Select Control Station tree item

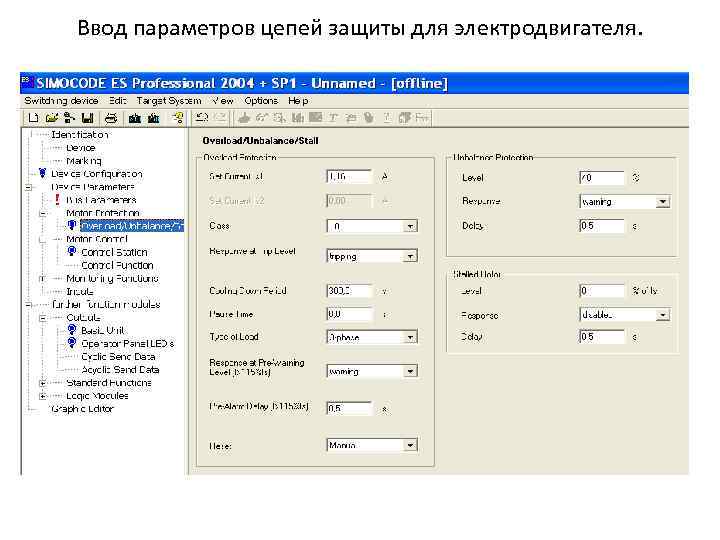(x=114, y=252)
